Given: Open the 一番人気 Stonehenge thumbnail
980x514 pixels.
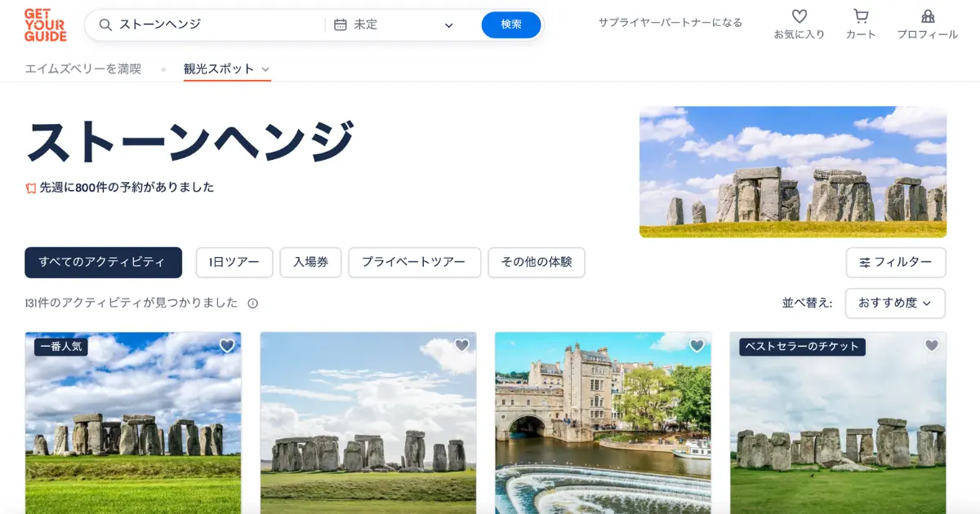Looking at the screenshot, I should click(x=133, y=423).
